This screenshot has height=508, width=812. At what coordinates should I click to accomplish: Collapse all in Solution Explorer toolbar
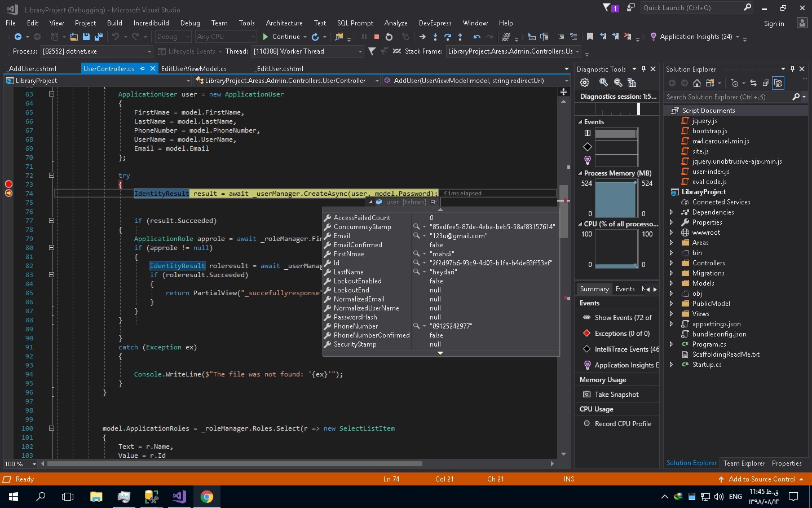766,83
